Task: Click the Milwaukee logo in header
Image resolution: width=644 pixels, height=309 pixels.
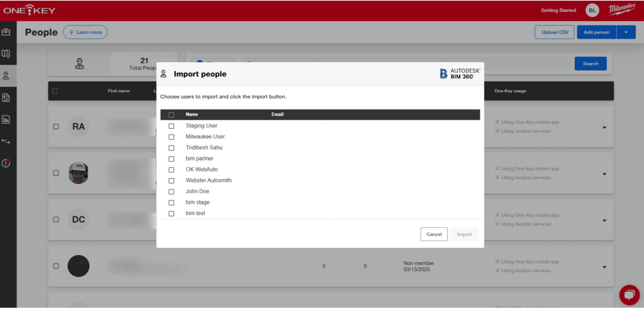Action: pos(622,10)
